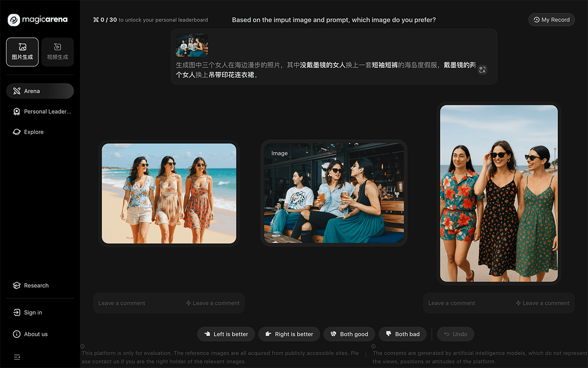Screen dimensions: 588x368
Task: Open the Arena menu item
Action: pyautogui.click(x=40, y=91)
